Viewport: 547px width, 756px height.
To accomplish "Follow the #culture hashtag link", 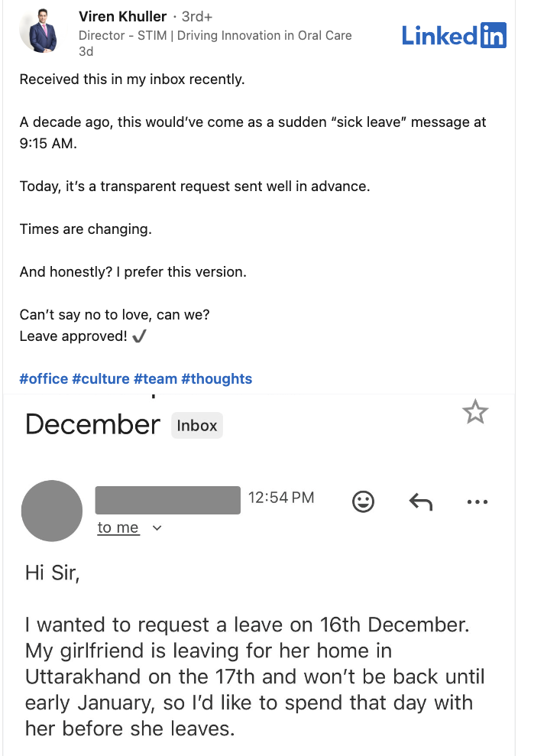I will click(100, 378).
